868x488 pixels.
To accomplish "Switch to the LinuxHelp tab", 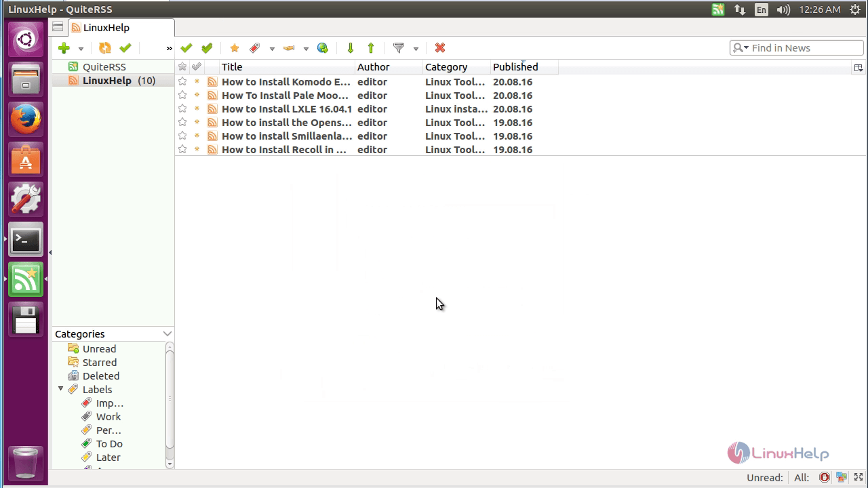I will coord(121,28).
